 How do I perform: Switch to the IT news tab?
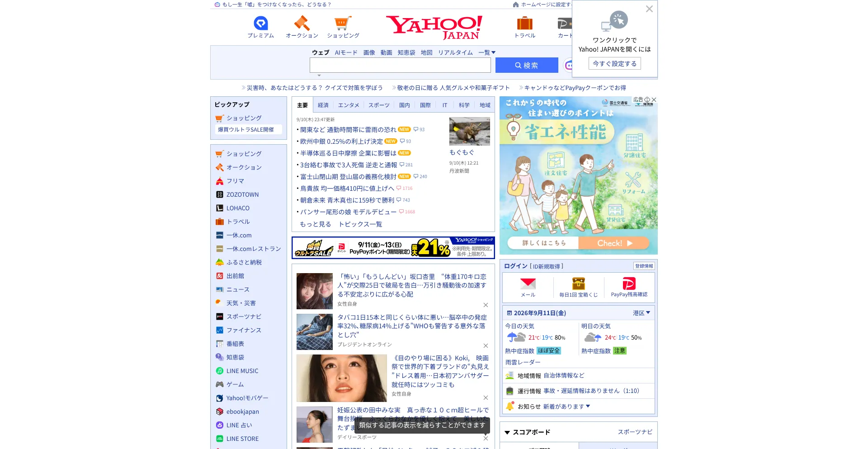point(445,105)
